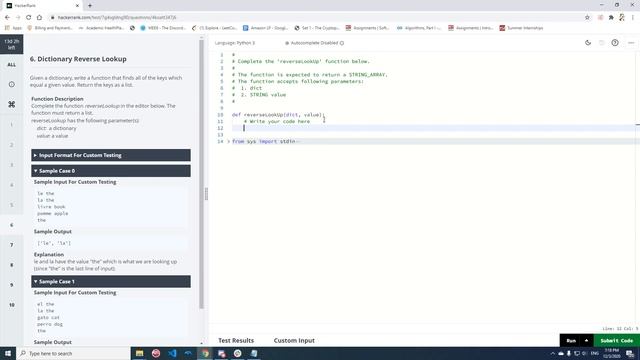Click the def reverseLookUp code line
Viewport: 640px width, 360px height.
pos(277,115)
